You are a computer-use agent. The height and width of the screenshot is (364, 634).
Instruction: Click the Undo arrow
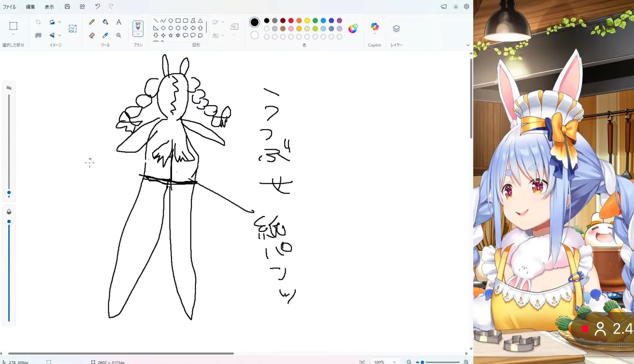[x=97, y=7]
